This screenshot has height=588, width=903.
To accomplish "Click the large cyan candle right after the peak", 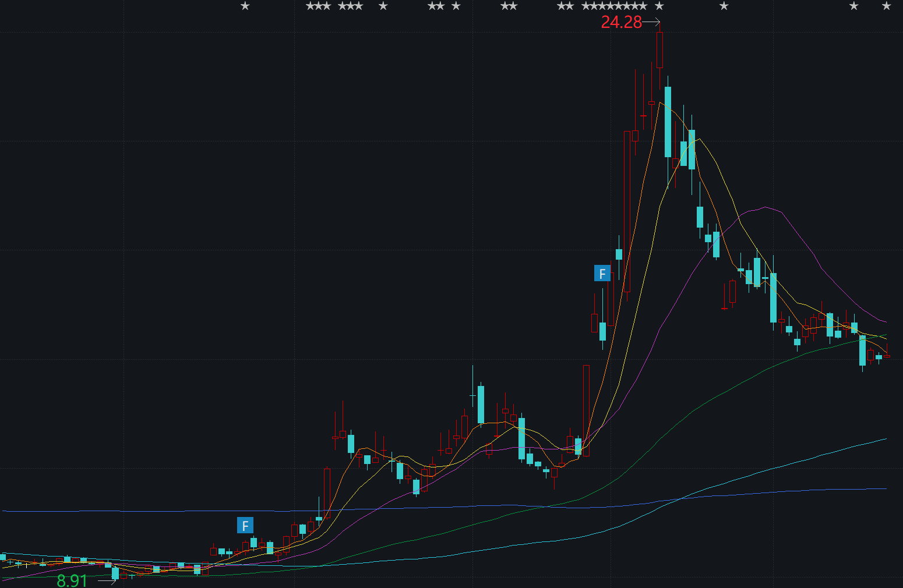I will (x=668, y=121).
